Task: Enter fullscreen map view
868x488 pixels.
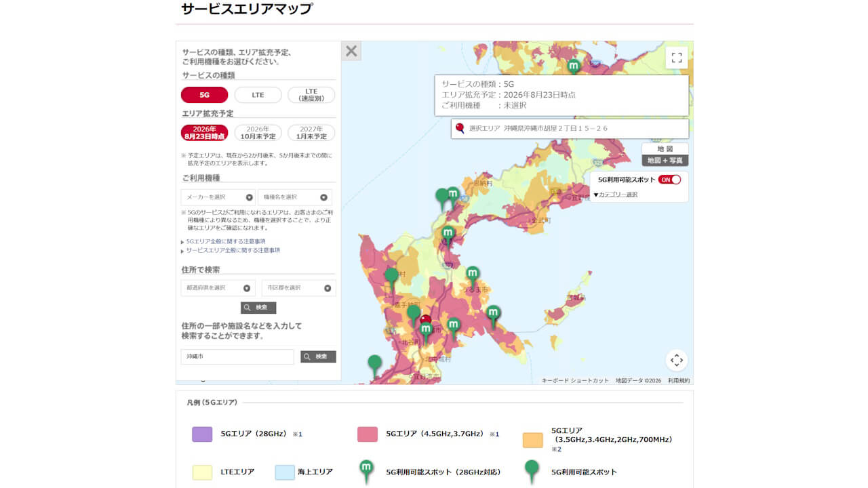Action: pos(676,58)
